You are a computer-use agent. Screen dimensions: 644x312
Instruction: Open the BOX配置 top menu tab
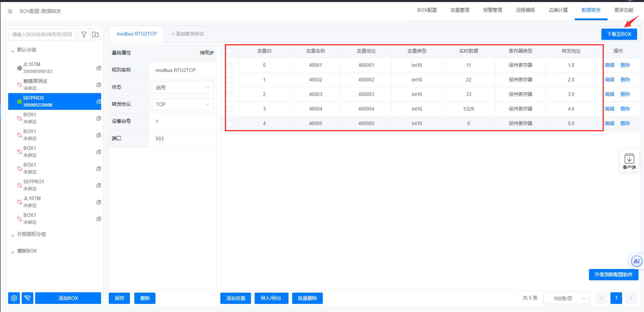click(x=427, y=10)
